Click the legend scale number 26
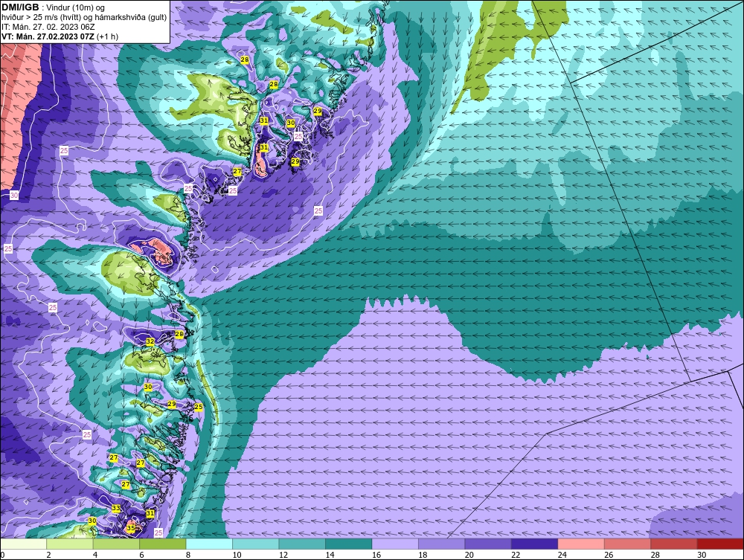 coord(609,556)
